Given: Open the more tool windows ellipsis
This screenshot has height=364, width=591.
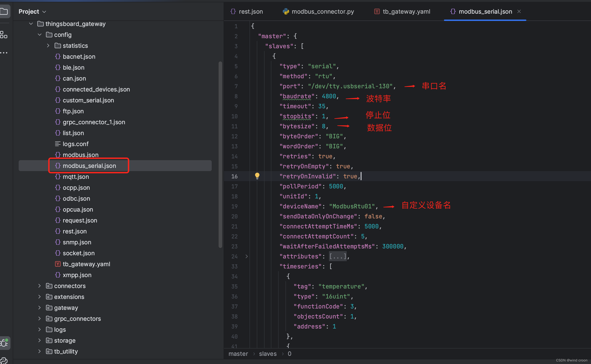Looking at the screenshot, I should [4, 53].
